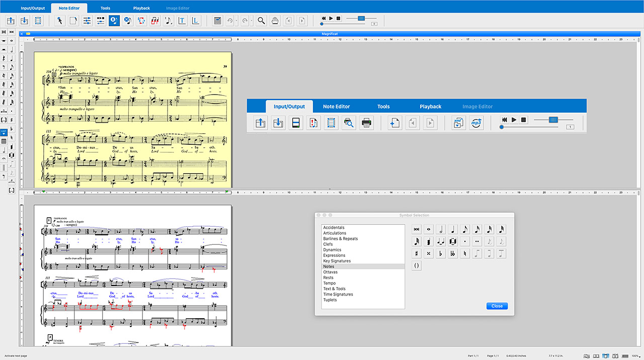Pick the double sharp symbol

point(429,253)
